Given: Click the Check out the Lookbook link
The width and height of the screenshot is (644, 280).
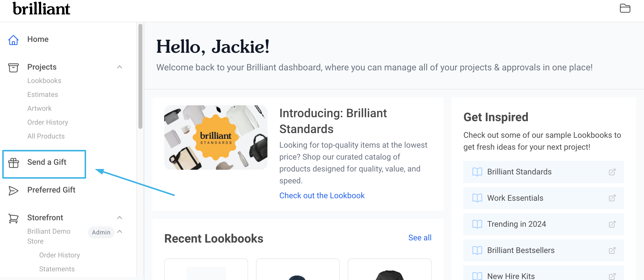Looking at the screenshot, I should tap(322, 196).
